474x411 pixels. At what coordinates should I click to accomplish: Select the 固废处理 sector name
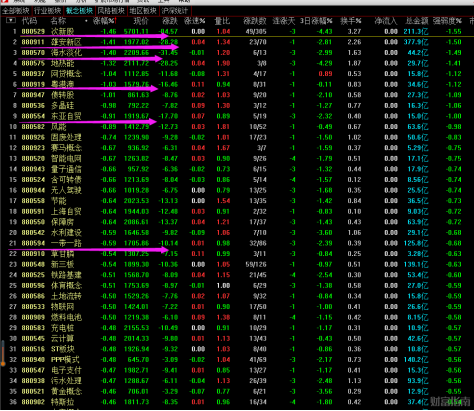(66, 137)
